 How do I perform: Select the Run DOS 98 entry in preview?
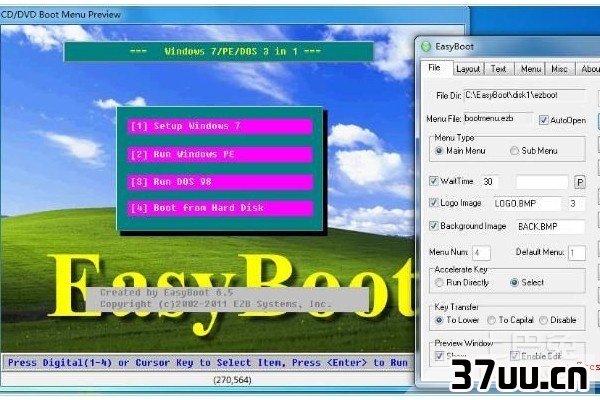[x=220, y=182]
